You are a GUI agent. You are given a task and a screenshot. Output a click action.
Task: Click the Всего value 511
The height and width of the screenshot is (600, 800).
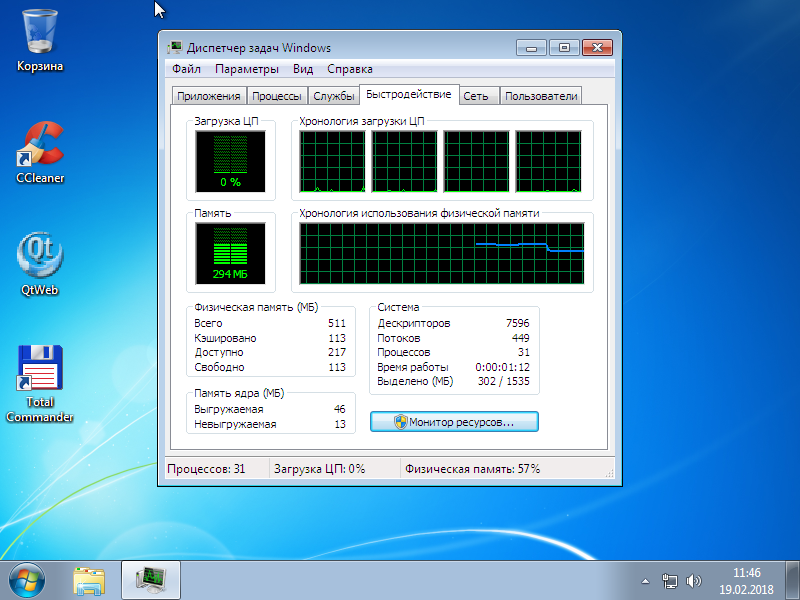pyautogui.click(x=337, y=323)
